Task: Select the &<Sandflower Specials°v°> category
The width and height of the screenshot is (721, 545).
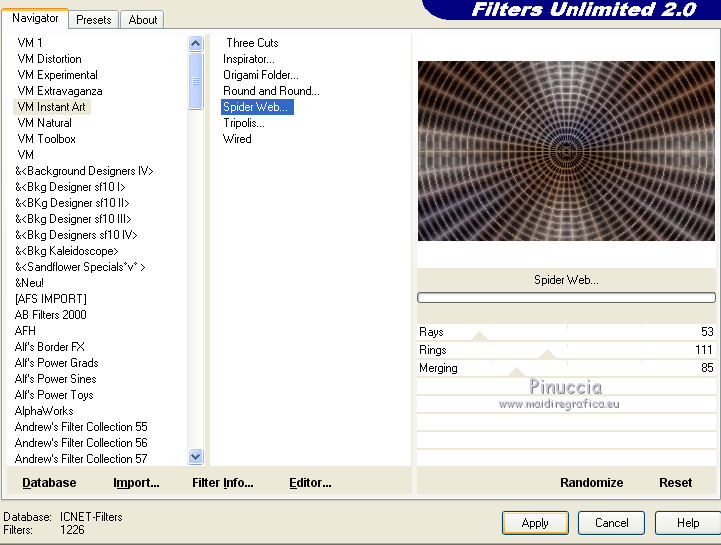Action: (80, 267)
